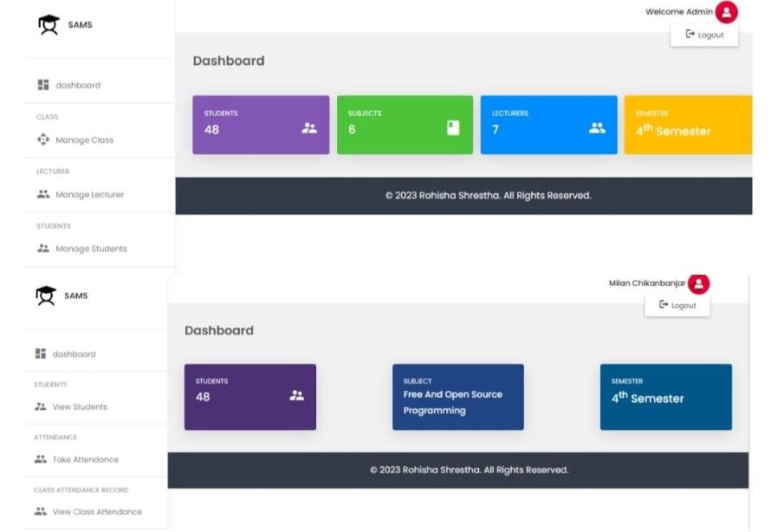Click the red Welcome Admin avatar icon
The width and height of the screenshot is (771, 532).
[727, 12]
